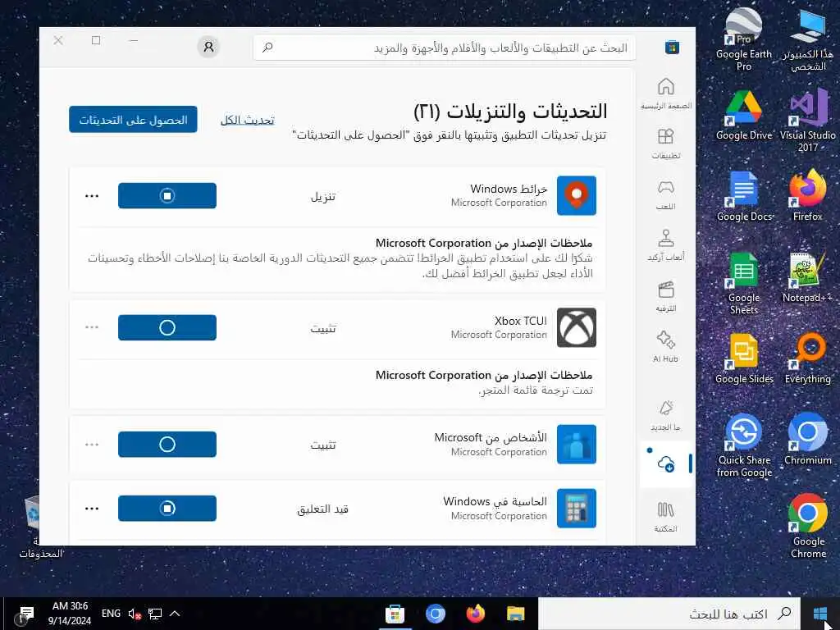The width and height of the screenshot is (840, 630).
Task: Open more options for Xbox TCUI
Action: pyautogui.click(x=92, y=327)
